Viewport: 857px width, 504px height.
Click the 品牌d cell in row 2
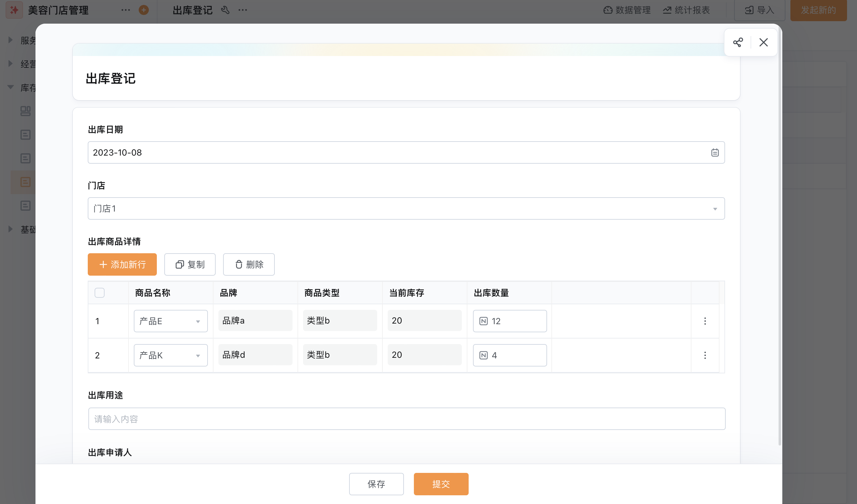[255, 355]
